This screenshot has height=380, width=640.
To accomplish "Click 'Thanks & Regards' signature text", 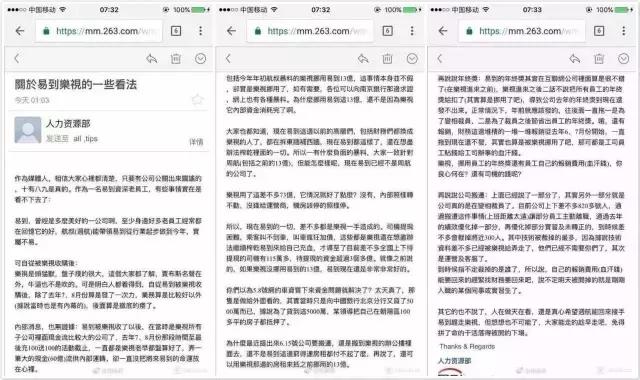I will pos(467,347).
